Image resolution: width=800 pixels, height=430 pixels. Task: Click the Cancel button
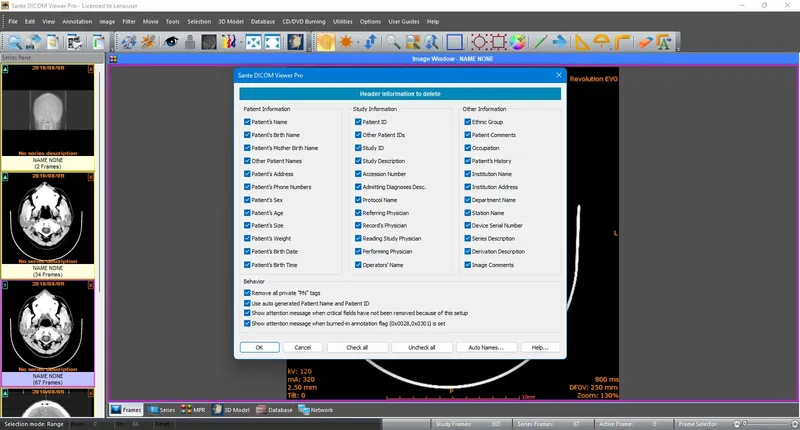click(303, 347)
